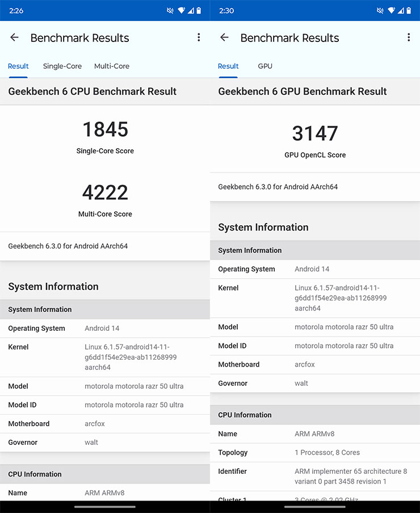Tap 'CPU Information' header on CPU screen
The height and width of the screenshot is (513, 420).
point(35,474)
